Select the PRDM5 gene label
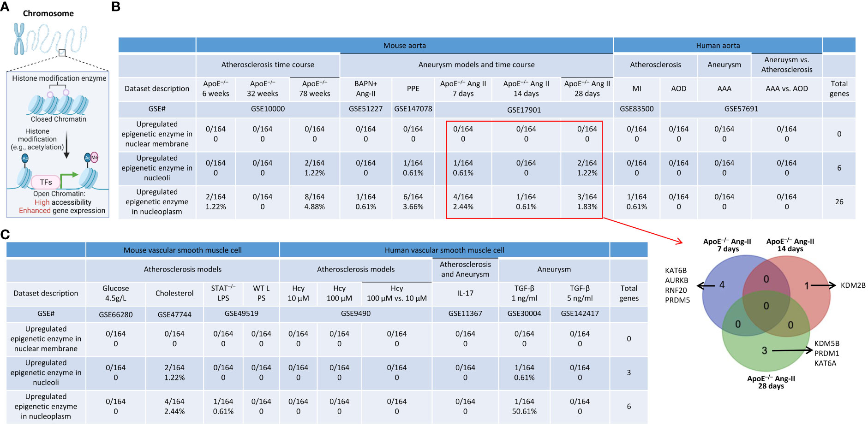The height and width of the screenshot is (426, 868). [x=677, y=300]
